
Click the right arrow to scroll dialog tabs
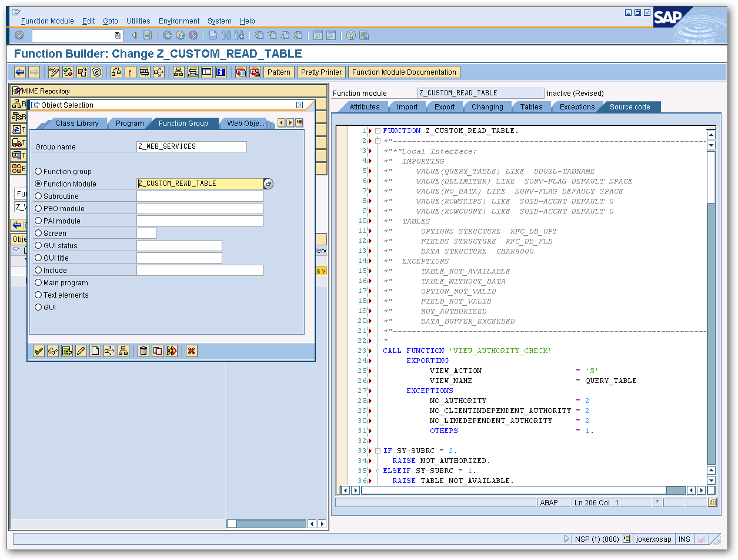(x=289, y=122)
